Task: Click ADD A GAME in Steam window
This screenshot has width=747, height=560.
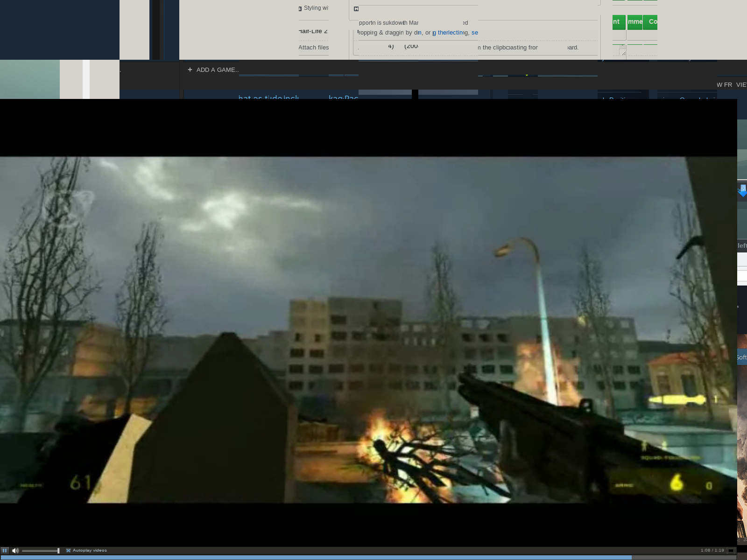Action: [x=213, y=70]
